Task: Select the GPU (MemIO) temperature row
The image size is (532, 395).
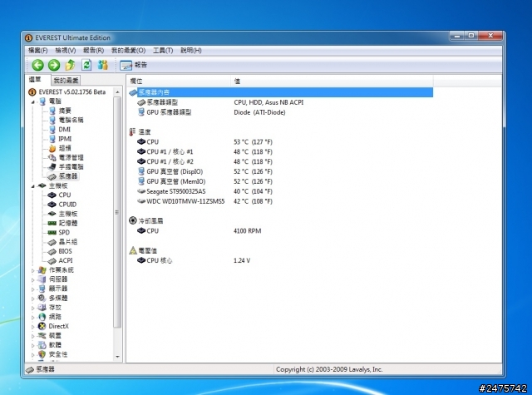Action: (x=281, y=181)
